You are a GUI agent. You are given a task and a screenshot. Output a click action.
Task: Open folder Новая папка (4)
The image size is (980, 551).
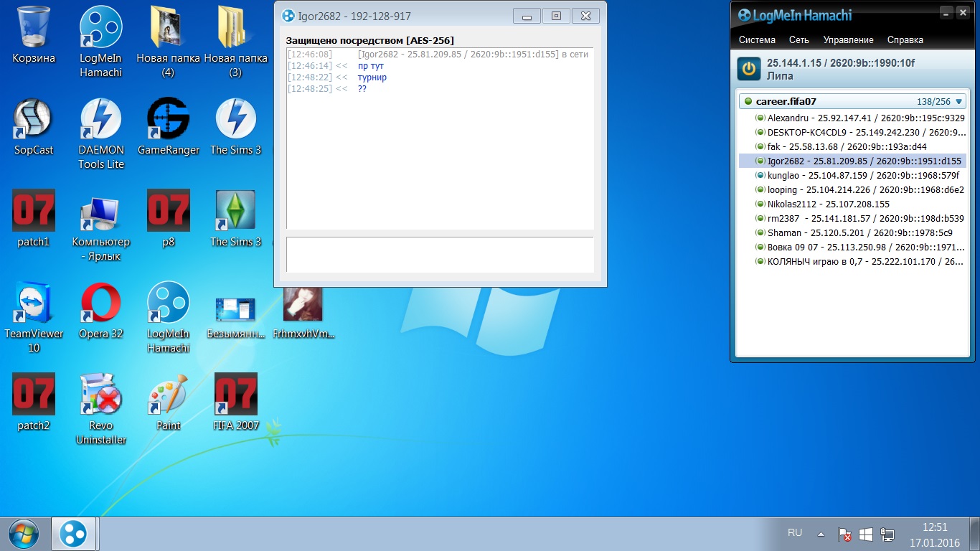pyautogui.click(x=168, y=42)
